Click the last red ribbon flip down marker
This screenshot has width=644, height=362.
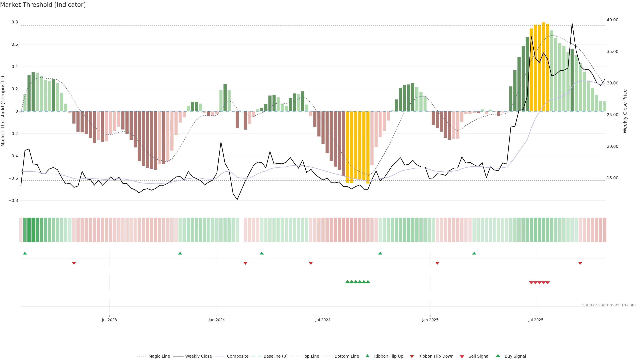580,263
